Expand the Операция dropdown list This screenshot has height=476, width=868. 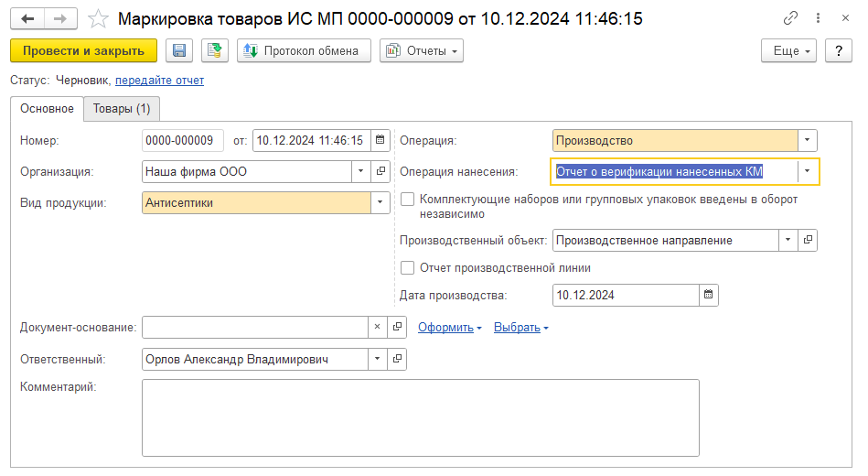807,141
